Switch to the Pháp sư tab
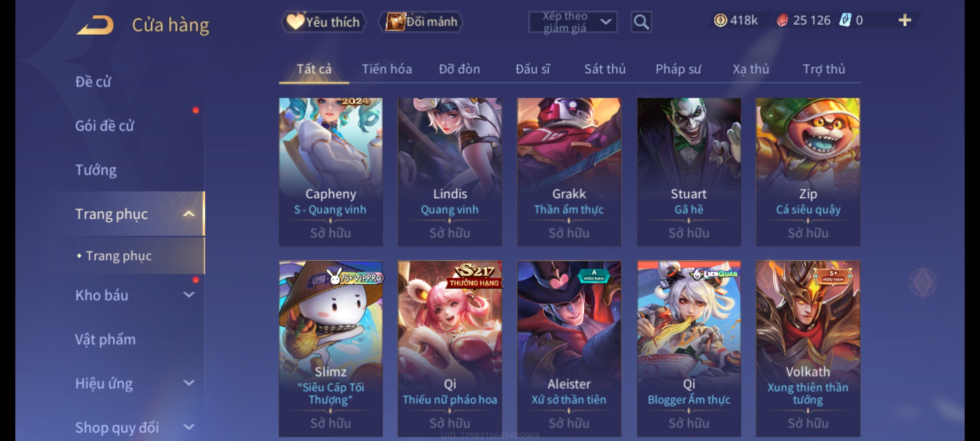The width and height of the screenshot is (980, 441). 678,69
